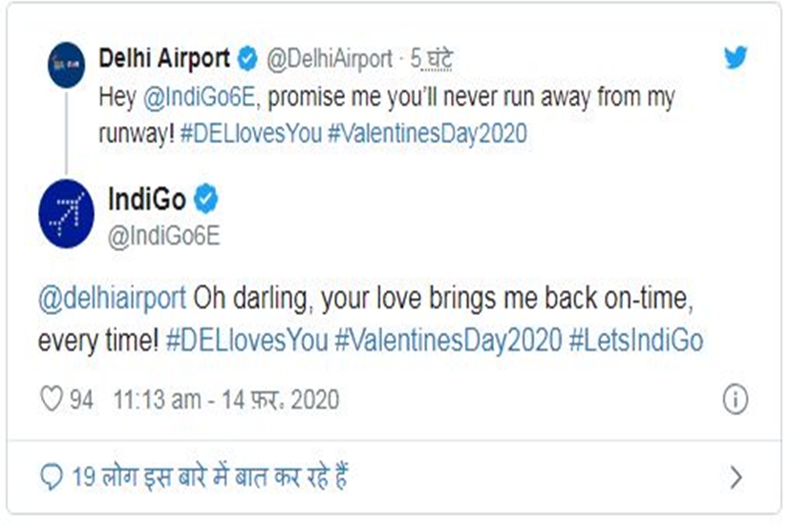Open the Delhi Airport profile avatar
812x525 pixels.
pyautogui.click(x=66, y=65)
